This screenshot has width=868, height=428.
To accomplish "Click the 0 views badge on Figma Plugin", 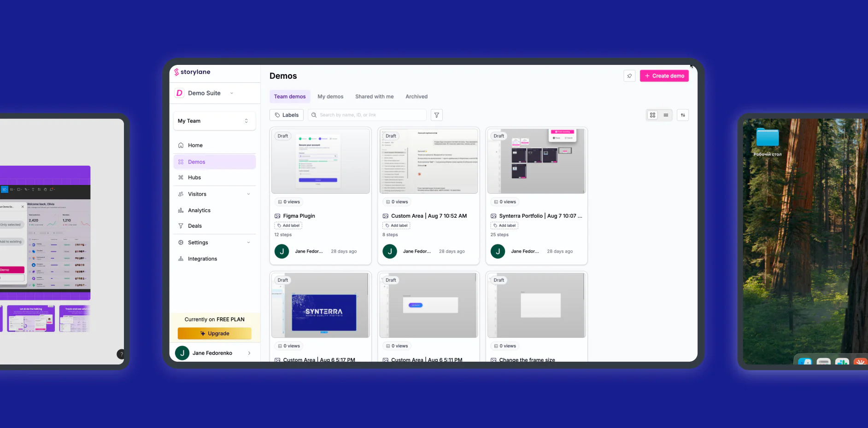I will click(x=289, y=202).
